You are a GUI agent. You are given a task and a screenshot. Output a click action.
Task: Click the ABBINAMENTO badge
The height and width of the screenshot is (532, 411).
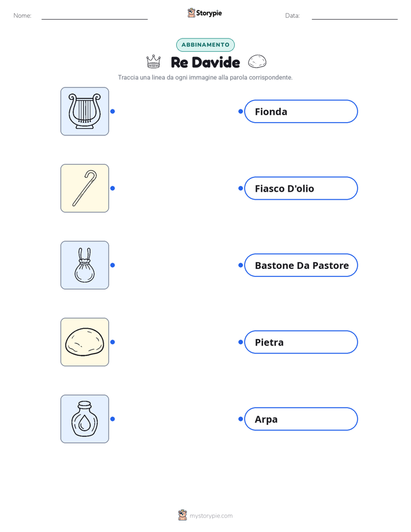tap(205, 45)
